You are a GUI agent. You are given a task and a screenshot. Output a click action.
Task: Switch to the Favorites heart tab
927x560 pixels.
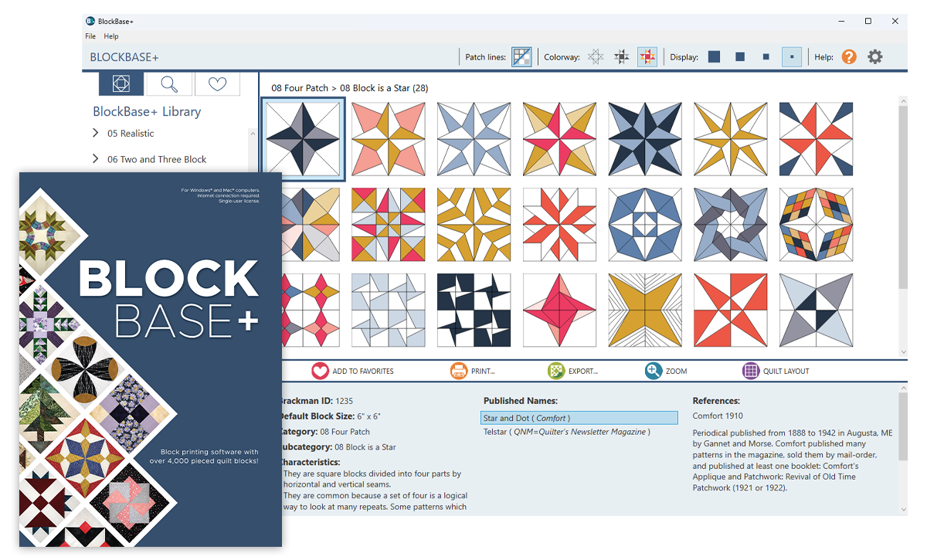coord(217,83)
